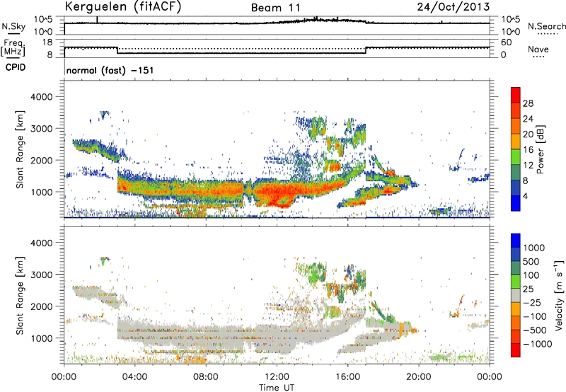
Task: Click the blue top of velocity colorbar
Action: click(516, 241)
